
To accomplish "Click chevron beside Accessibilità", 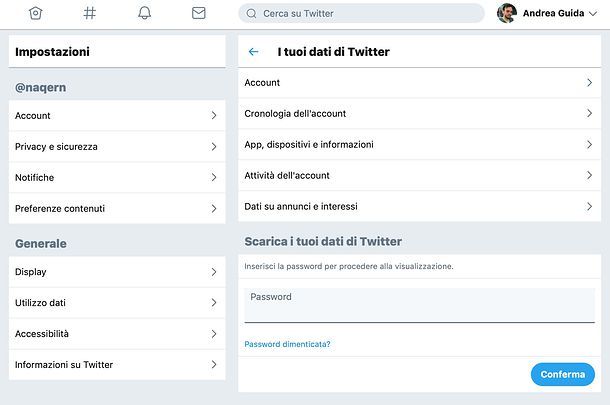I will click(214, 334).
